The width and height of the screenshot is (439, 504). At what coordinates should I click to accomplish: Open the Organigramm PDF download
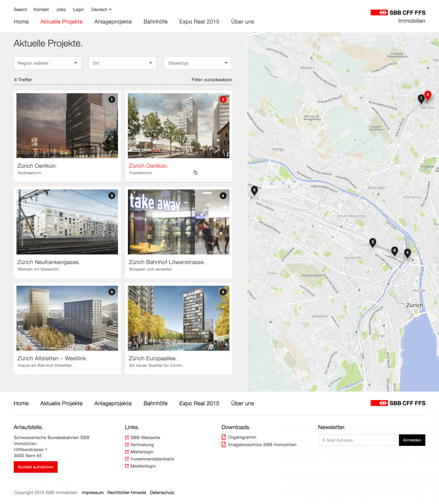[x=242, y=437]
